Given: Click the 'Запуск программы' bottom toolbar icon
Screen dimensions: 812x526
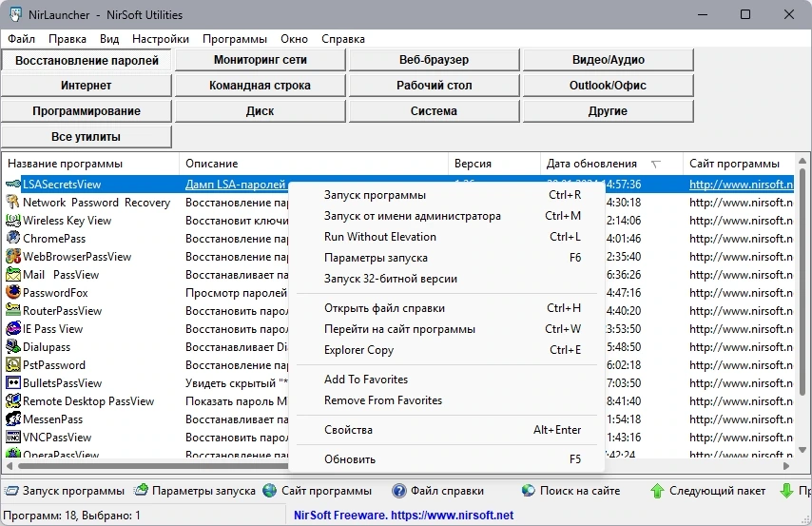Looking at the screenshot, I should coord(11,491).
